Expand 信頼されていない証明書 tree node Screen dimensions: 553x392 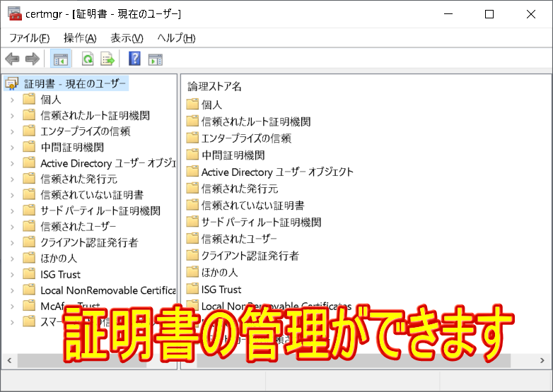tap(12, 195)
